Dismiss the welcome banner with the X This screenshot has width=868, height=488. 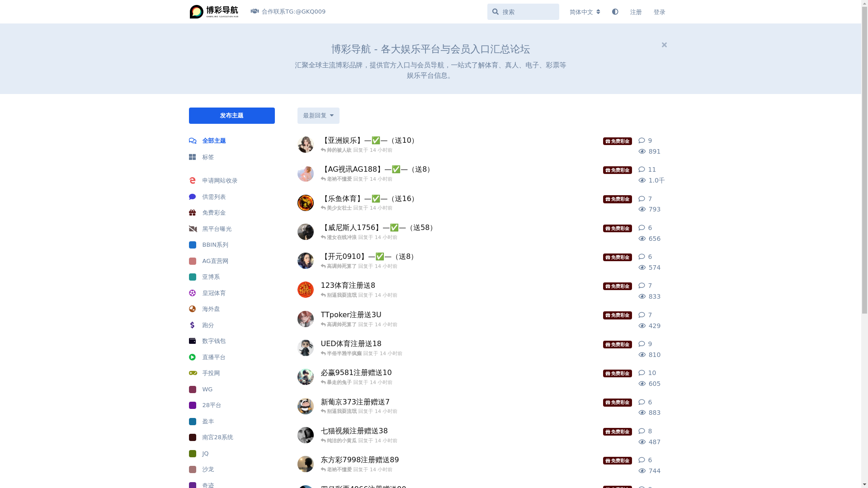664,45
